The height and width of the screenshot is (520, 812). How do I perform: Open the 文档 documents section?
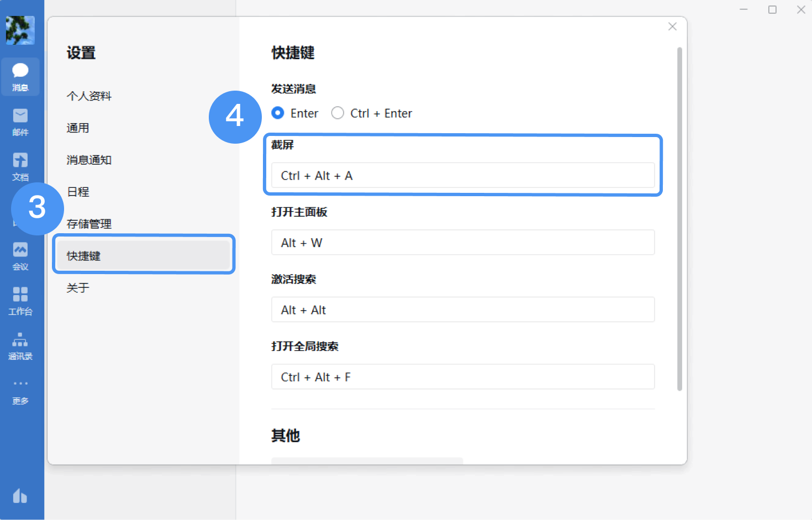coord(20,166)
